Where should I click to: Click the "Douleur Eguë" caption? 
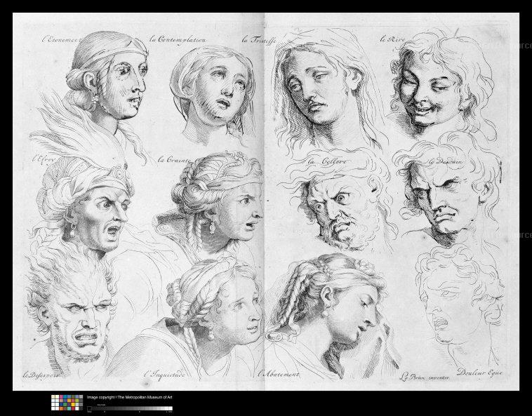tap(479, 373)
